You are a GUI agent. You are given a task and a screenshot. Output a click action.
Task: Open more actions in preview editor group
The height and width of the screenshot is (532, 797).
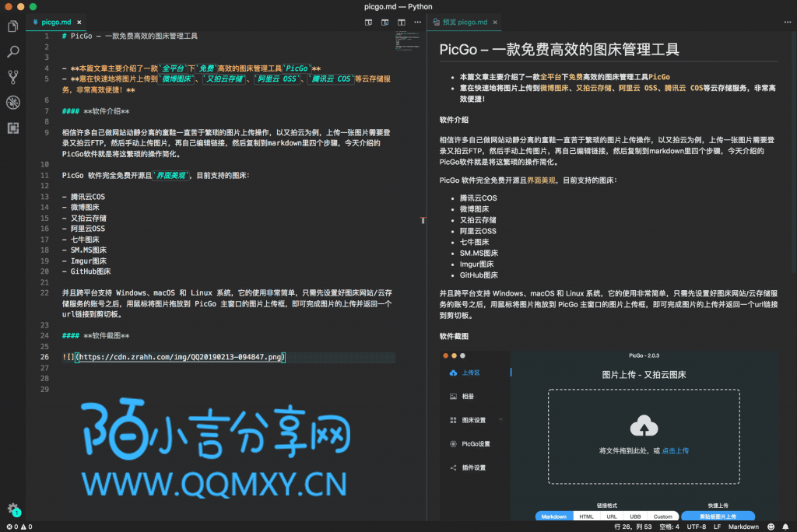[788, 23]
